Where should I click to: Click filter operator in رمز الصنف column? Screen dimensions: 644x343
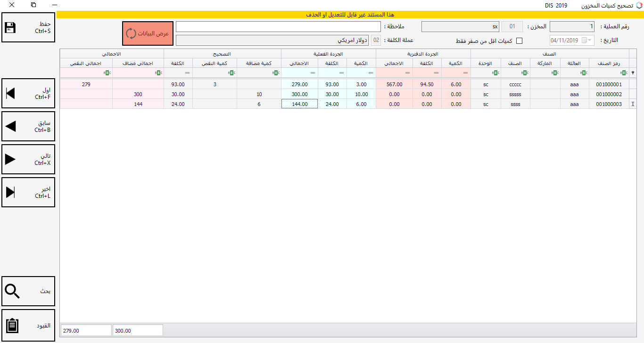624,73
